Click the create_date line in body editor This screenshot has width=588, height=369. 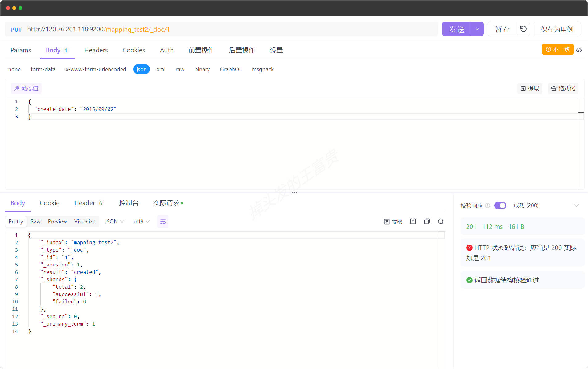(x=75, y=109)
